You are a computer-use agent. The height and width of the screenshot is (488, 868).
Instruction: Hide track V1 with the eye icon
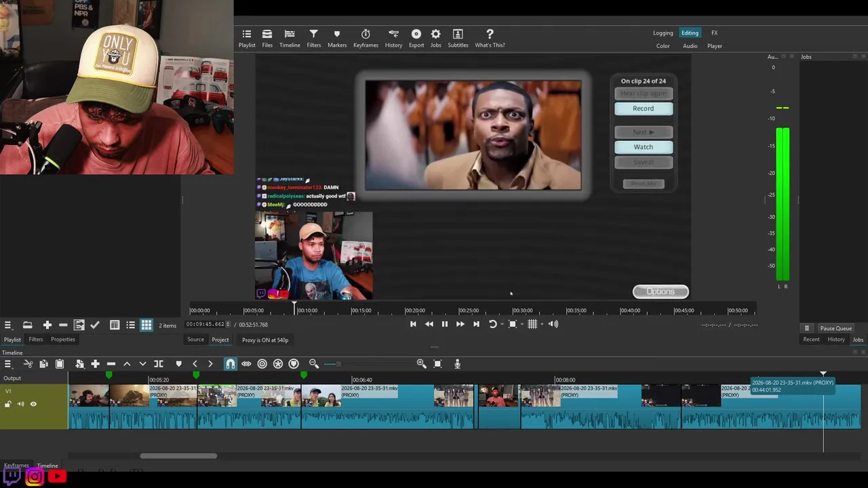33,404
